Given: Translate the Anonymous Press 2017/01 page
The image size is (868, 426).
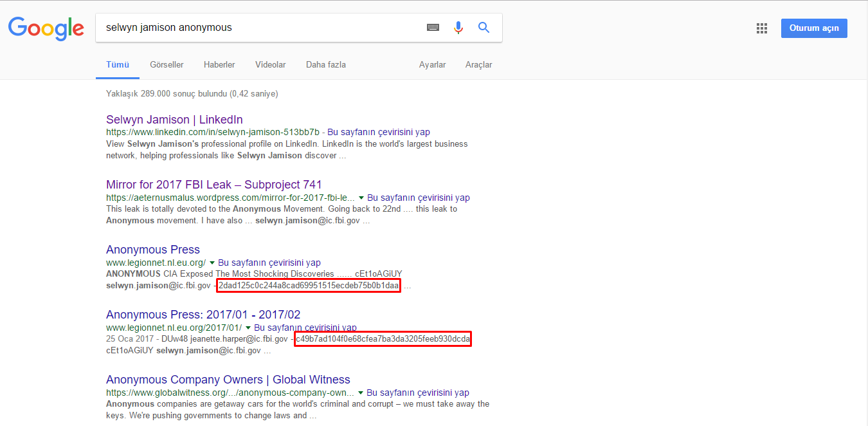Looking at the screenshot, I should [x=305, y=328].
